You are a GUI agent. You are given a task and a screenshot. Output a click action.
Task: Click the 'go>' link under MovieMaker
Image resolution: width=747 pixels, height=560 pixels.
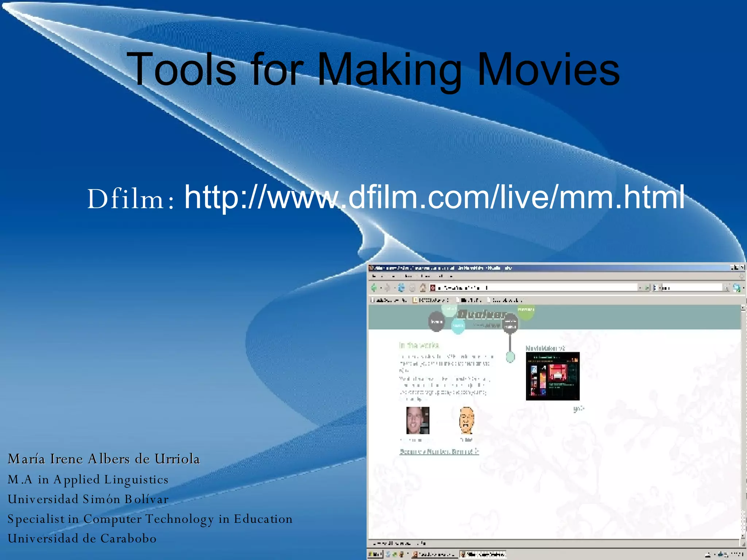pyautogui.click(x=578, y=408)
